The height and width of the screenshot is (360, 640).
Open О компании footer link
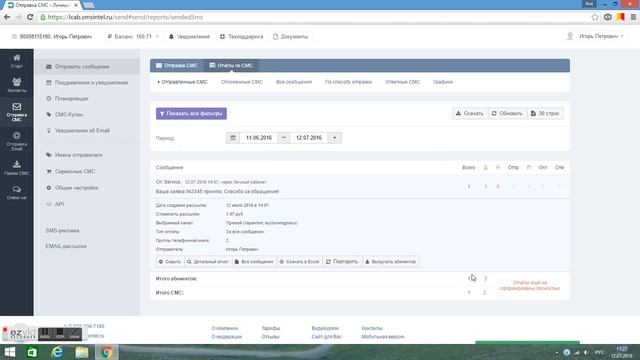pos(224,328)
